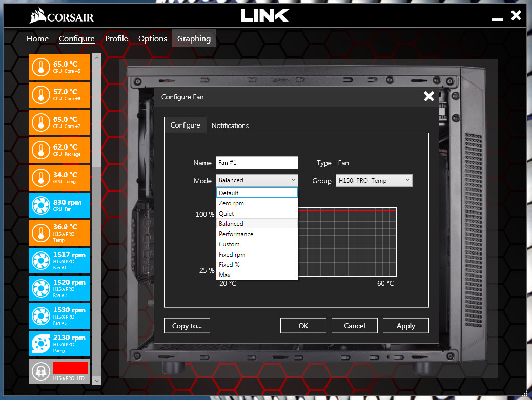Confirm with the OK button
532x400 pixels.
tap(303, 326)
